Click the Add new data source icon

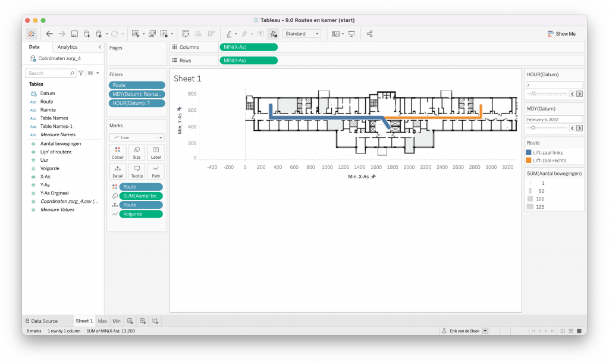[87, 34]
